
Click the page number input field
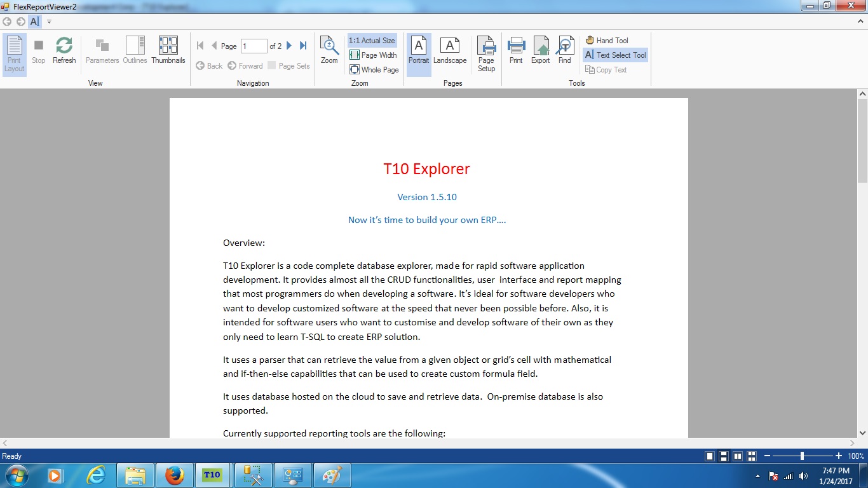pyautogui.click(x=254, y=46)
